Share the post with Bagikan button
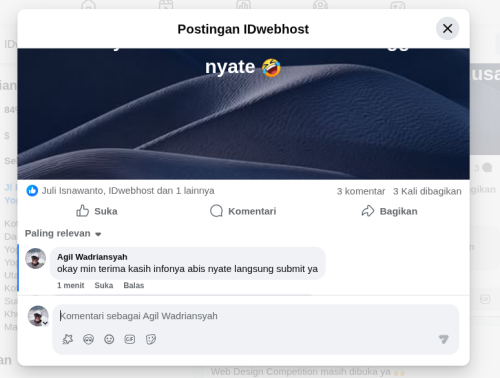 (x=389, y=211)
